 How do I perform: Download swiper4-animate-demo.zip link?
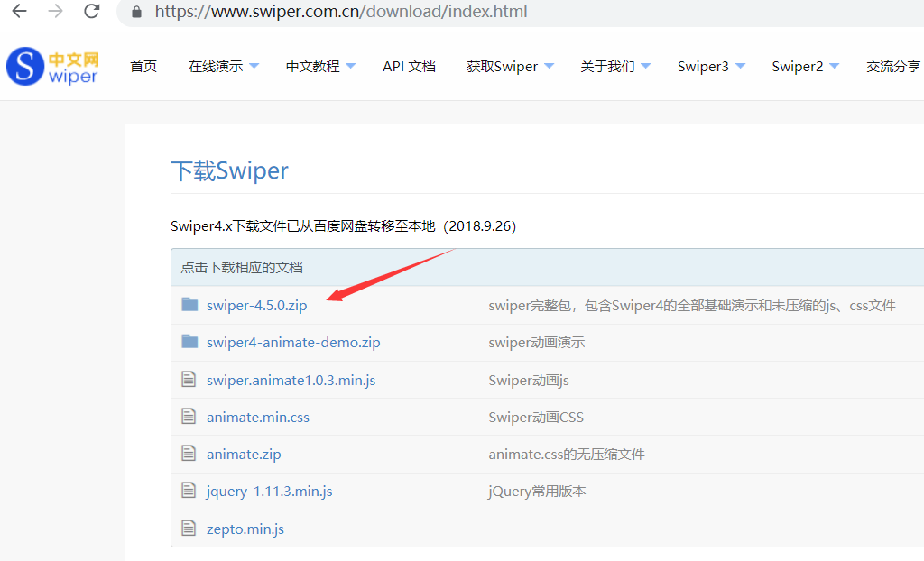(x=293, y=343)
